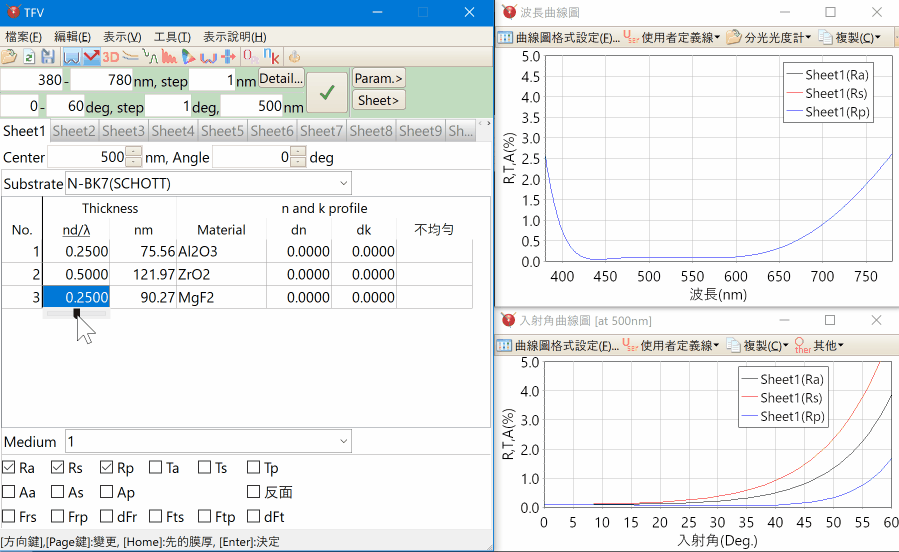Click the Center wavelength input field
Image resolution: width=899 pixels, height=552 pixels.
pos(86,157)
